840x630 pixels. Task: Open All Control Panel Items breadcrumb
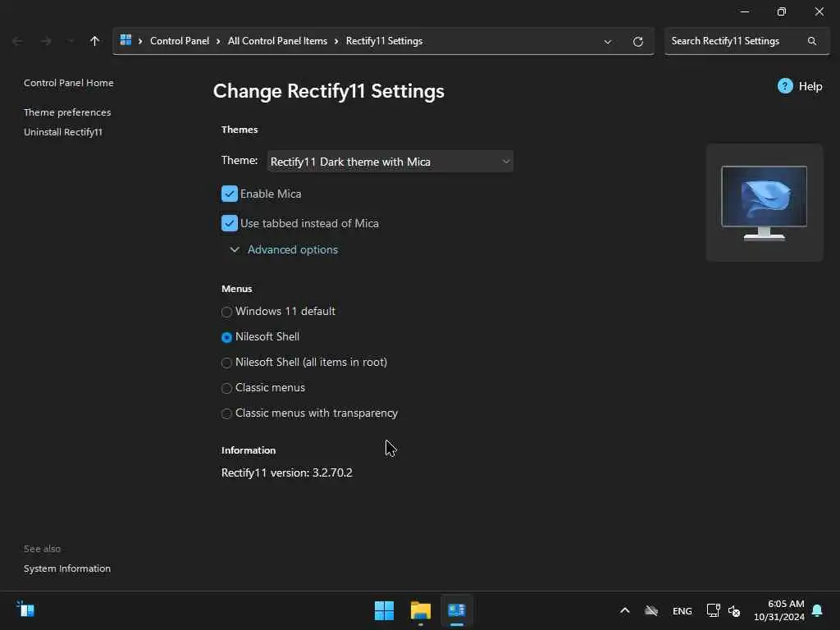(x=277, y=41)
